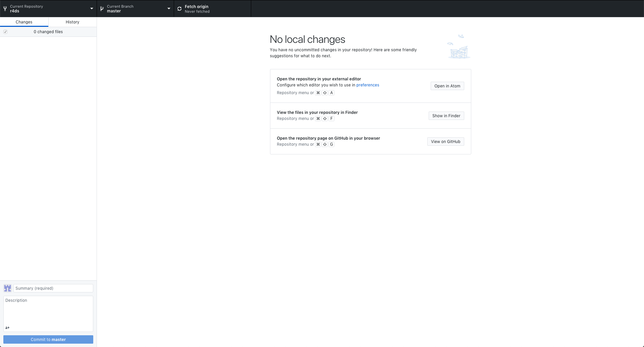Click the "F" shortcut key badge

click(x=331, y=119)
